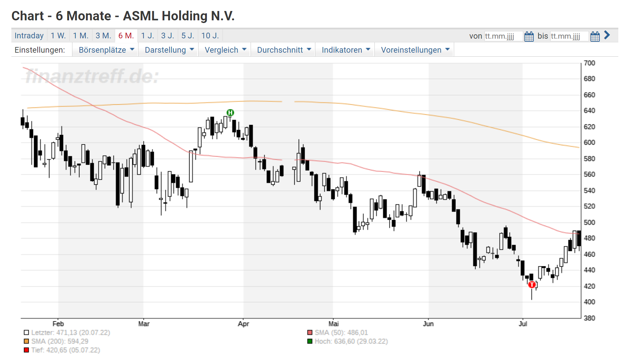Focus the 'von' start date field
Screen dimensions: 627x364
pyautogui.click(x=503, y=36)
